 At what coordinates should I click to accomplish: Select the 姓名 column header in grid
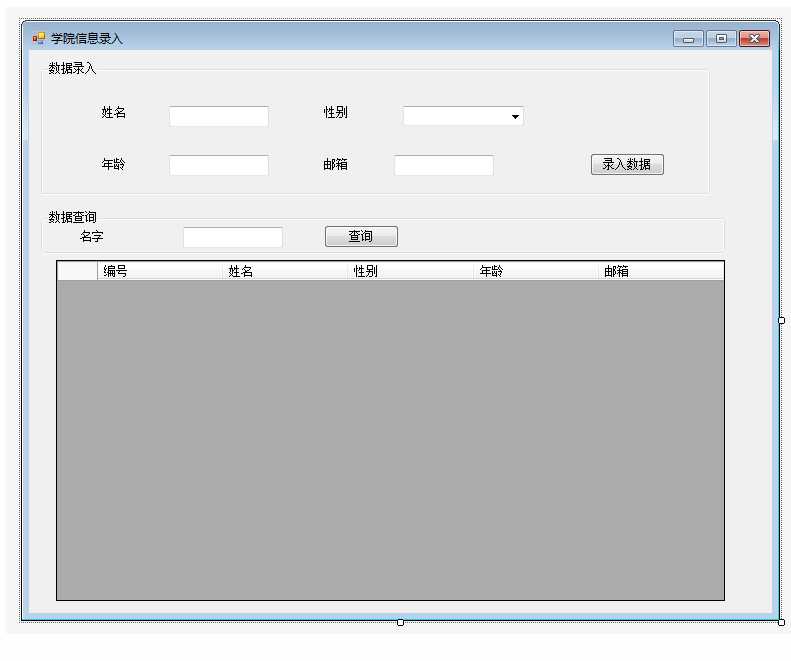click(285, 271)
